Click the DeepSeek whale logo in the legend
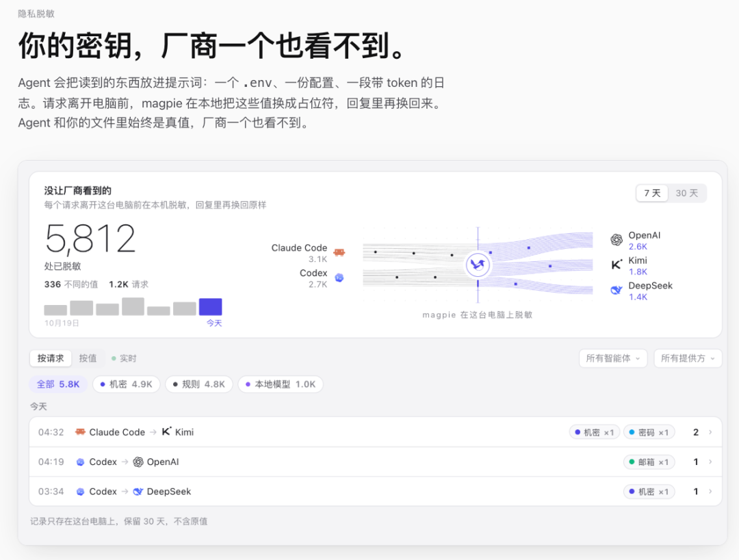This screenshot has height=560, width=739. point(617,290)
